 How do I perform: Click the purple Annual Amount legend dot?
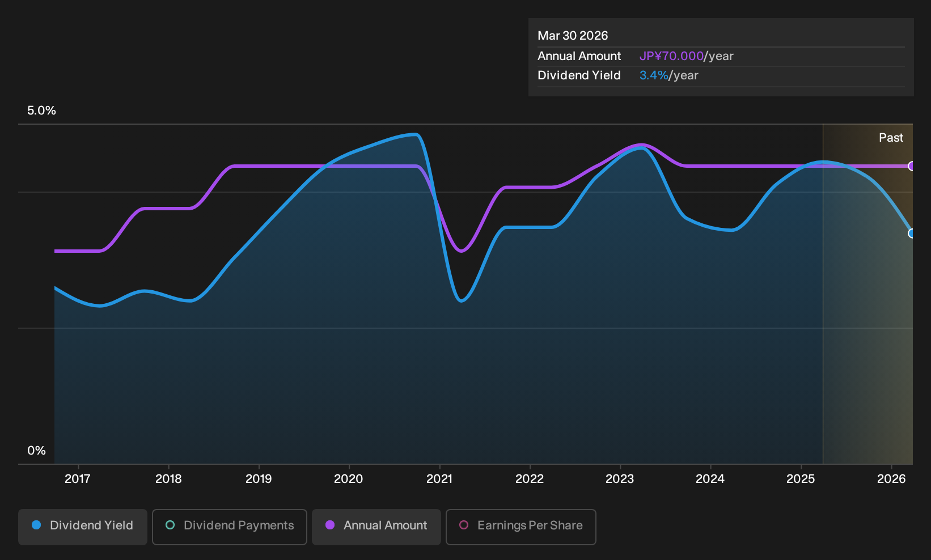(330, 525)
